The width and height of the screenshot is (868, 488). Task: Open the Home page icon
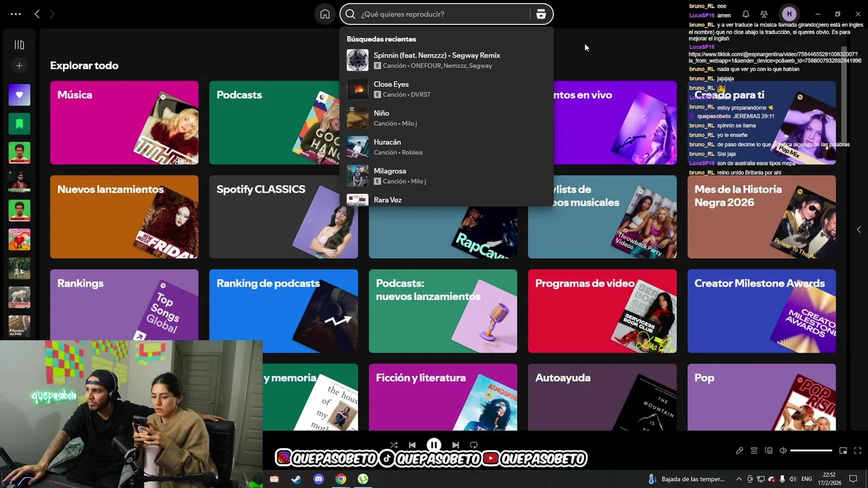325,14
